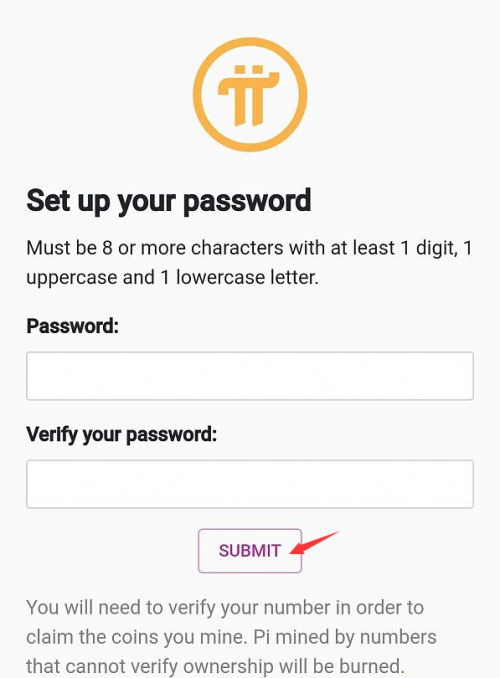Click the SUBMIT text label
This screenshot has width=500, height=678.
pos(250,551)
